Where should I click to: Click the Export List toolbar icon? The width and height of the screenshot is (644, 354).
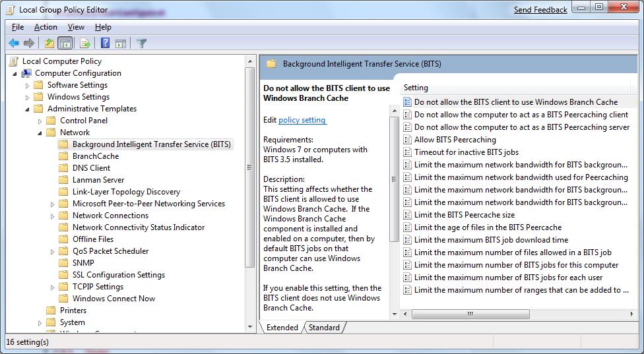tap(85, 43)
